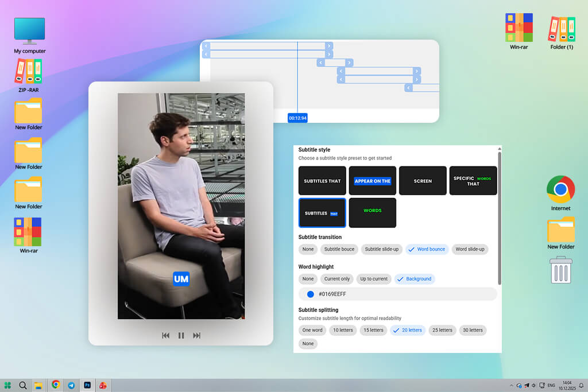Screen dimensions: 588x392
Task: Choose the 'SCREEN' subtitle style preset
Action: 423,181
